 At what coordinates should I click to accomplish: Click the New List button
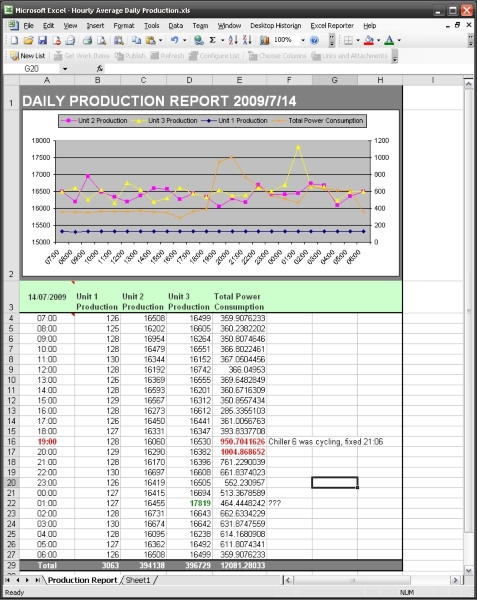[28, 56]
